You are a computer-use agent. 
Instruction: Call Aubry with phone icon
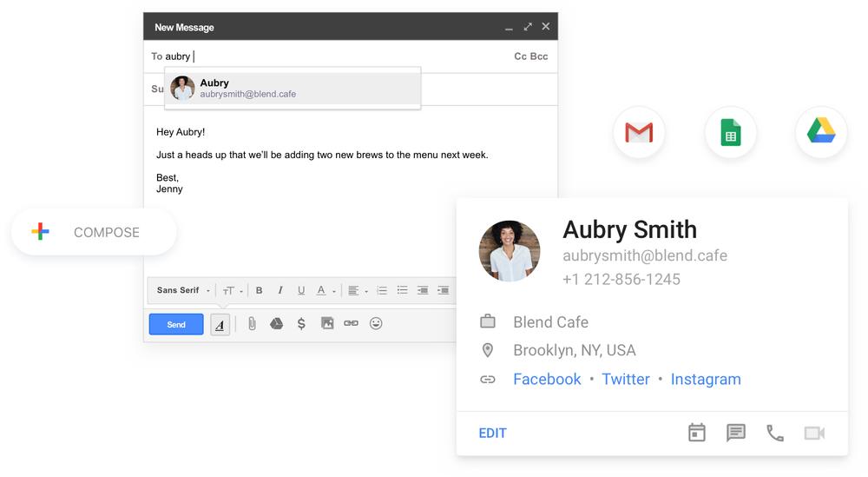(775, 433)
